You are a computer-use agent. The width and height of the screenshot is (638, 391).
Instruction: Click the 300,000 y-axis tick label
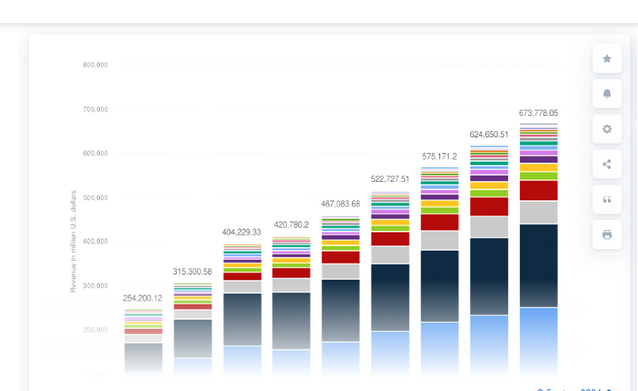point(95,286)
